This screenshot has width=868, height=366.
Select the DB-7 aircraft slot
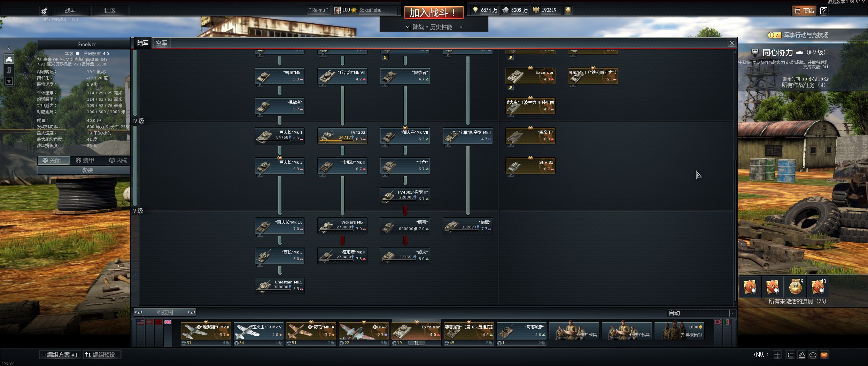[x=364, y=331]
